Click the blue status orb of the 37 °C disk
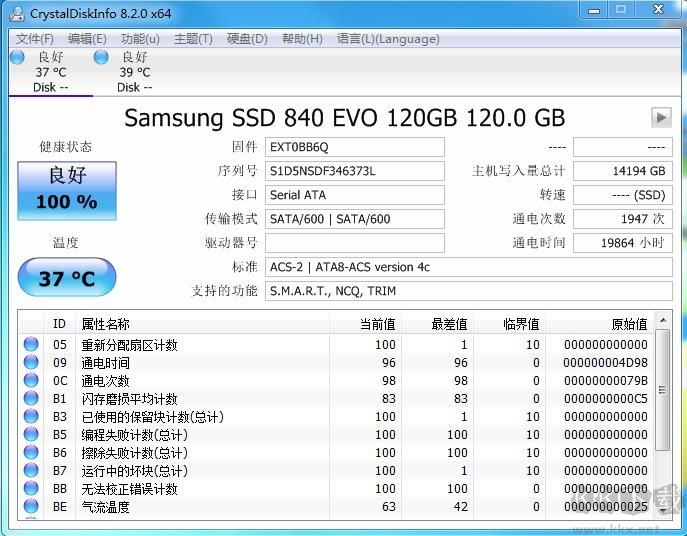 pyautogui.click(x=18, y=57)
